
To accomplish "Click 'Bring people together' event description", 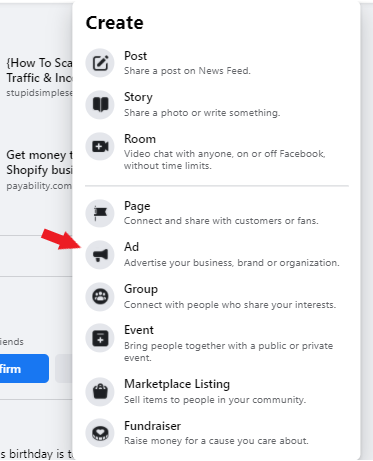I will (228, 352).
